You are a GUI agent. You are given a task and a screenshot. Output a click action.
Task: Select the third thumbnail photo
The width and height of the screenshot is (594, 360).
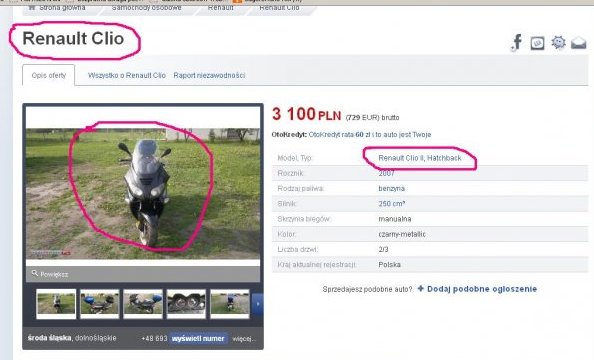point(143,304)
